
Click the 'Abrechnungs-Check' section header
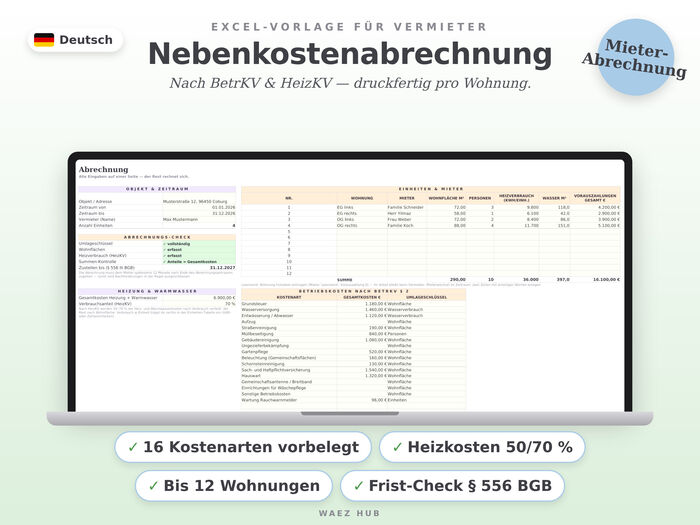click(x=157, y=237)
